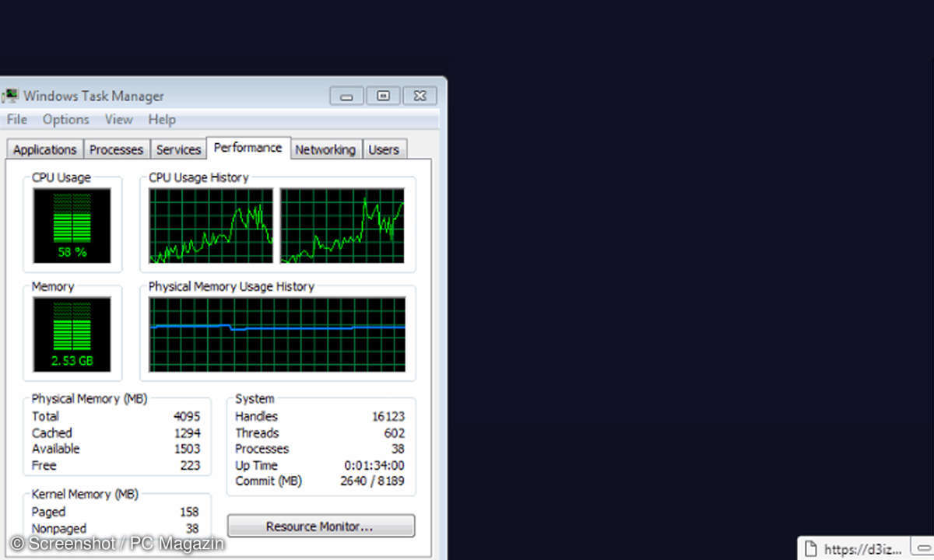This screenshot has width=934, height=560.
Task: Click the page icon beside https://d3iz...
Action: 810,549
